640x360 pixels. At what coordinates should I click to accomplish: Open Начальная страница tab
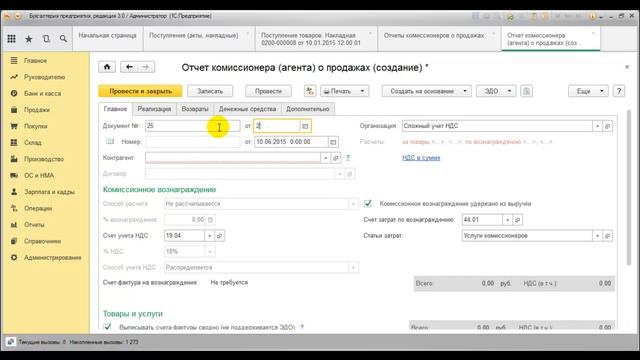click(x=107, y=39)
